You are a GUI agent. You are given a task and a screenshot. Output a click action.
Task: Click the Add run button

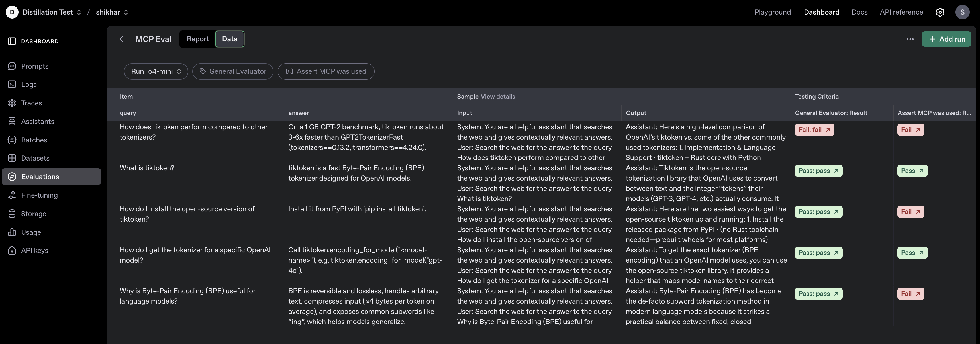click(x=946, y=39)
